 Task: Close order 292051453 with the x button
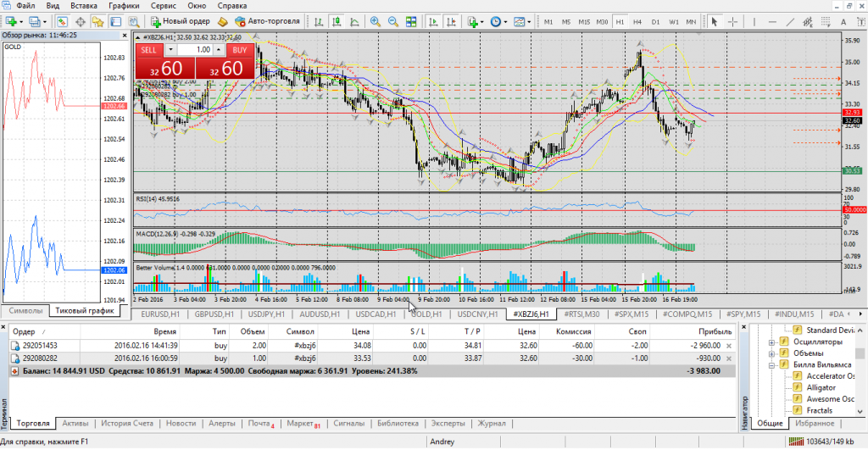(x=730, y=346)
